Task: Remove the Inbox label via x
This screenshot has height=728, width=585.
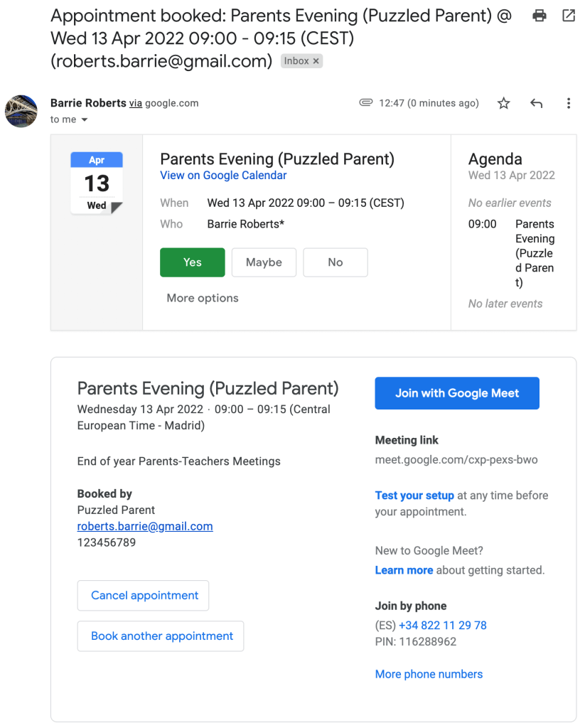Action: pyautogui.click(x=316, y=61)
